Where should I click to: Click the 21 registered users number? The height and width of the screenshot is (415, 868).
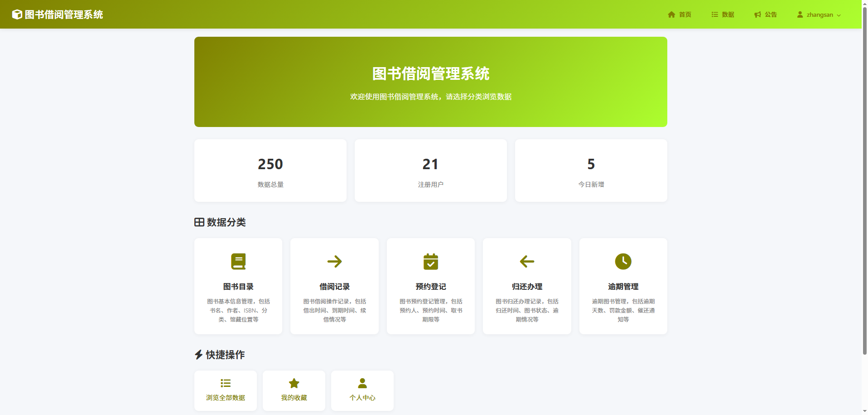click(x=431, y=164)
